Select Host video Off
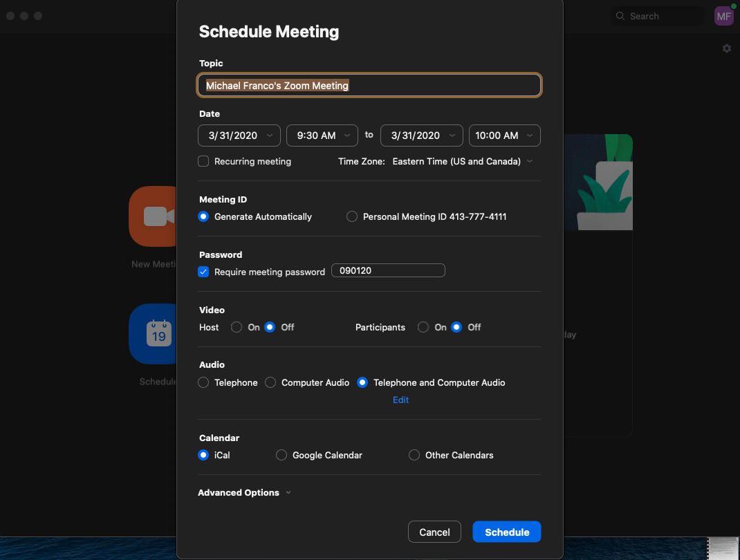Screen dimensions: 740x560 click(x=270, y=328)
